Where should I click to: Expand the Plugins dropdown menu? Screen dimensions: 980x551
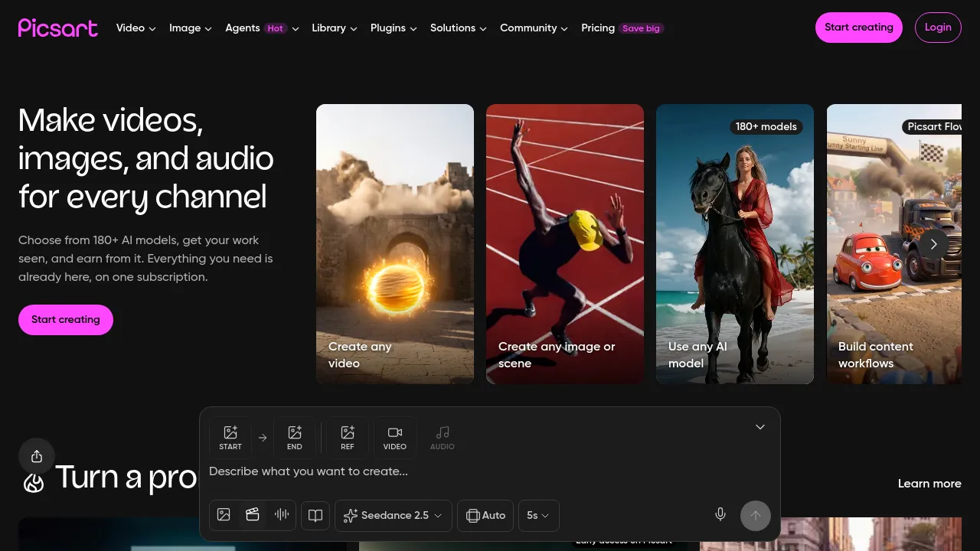click(394, 28)
